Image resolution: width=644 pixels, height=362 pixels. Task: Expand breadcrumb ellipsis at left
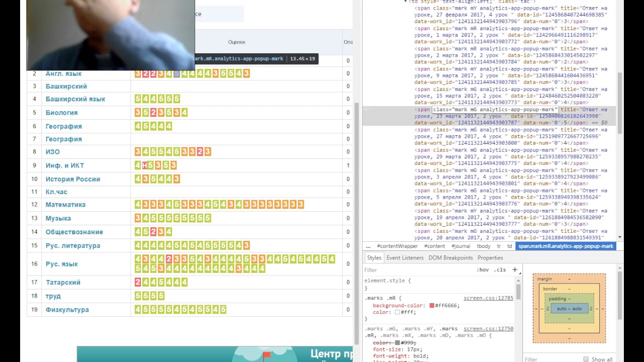pyautogui.click(x=368, y=246)
